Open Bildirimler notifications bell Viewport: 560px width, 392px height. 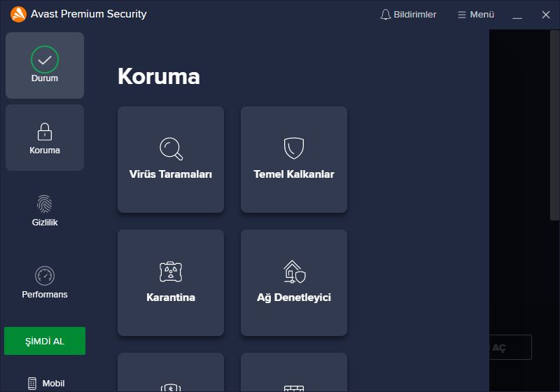pos(408,15)
